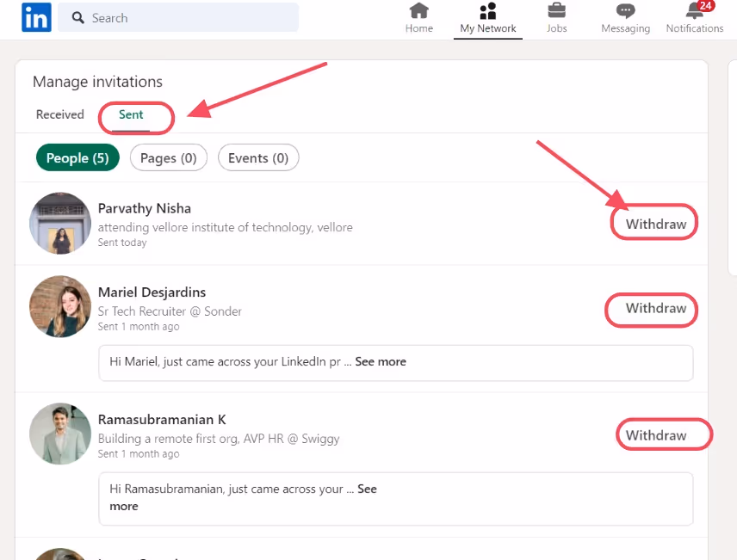
Task: Switch to the Sent tab
Action: (x=131, y=114)
